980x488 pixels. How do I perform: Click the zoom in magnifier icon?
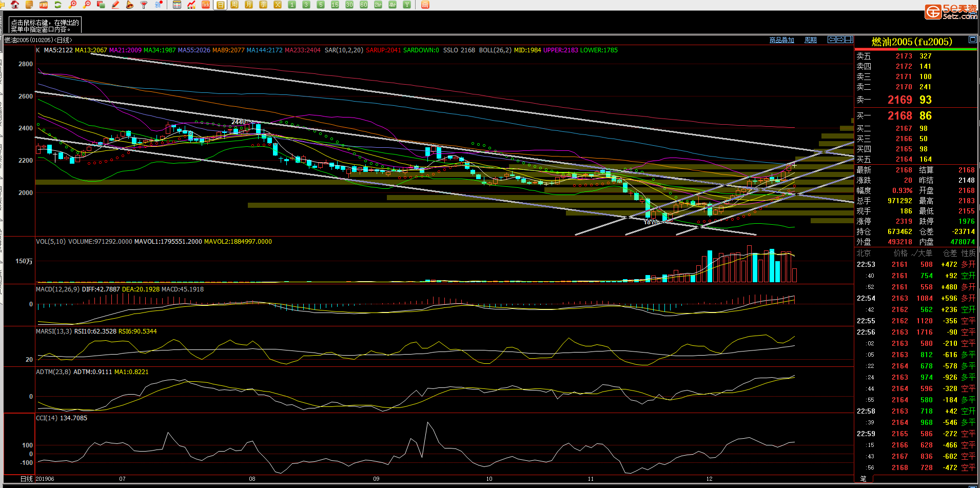tap(72, 5)
